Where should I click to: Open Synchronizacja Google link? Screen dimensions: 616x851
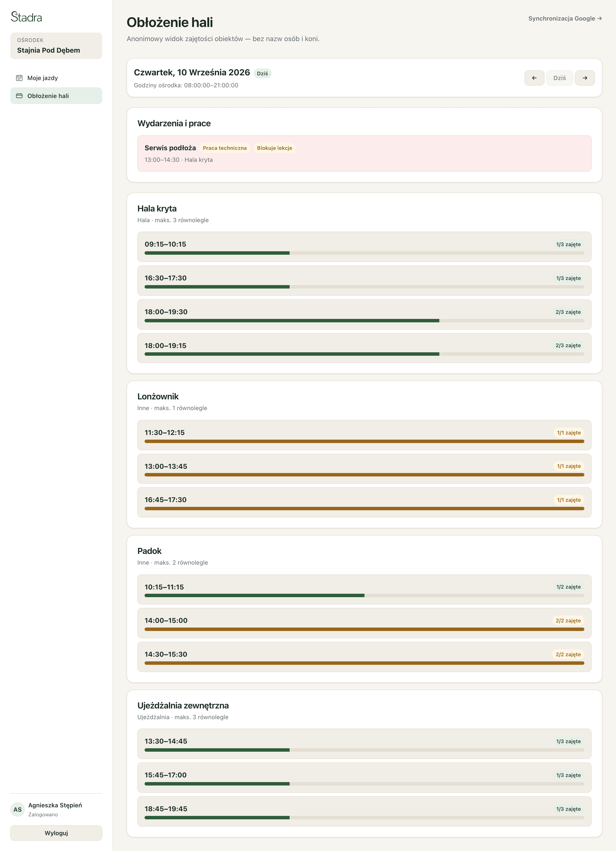[565, 18]
